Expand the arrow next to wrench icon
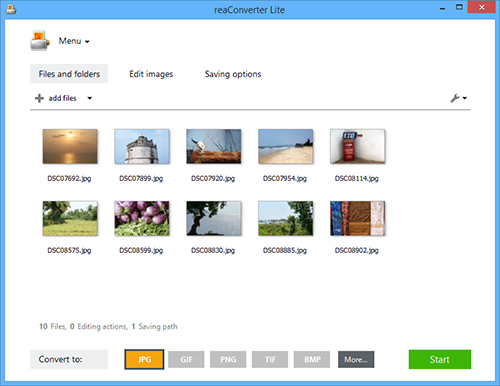Viewport: 500px width, 386px height. (x=465, y=98)
